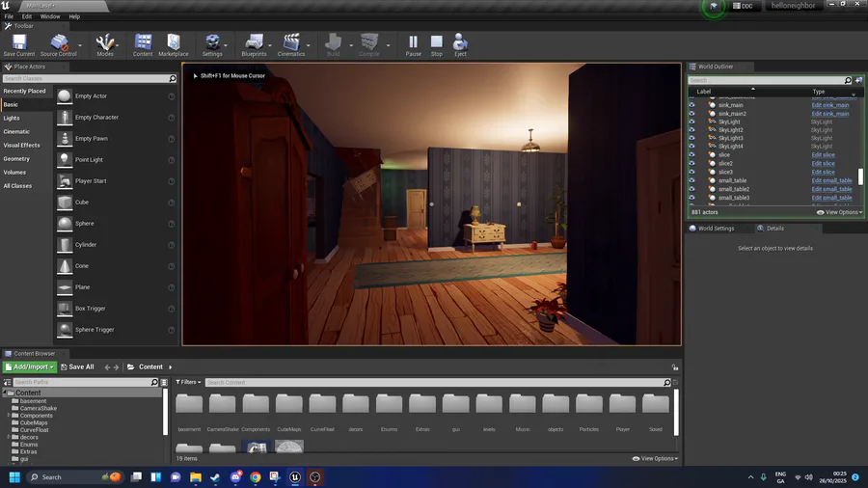
Task: Open the Source Control dropdown arrow
Action: coord(80,45)
